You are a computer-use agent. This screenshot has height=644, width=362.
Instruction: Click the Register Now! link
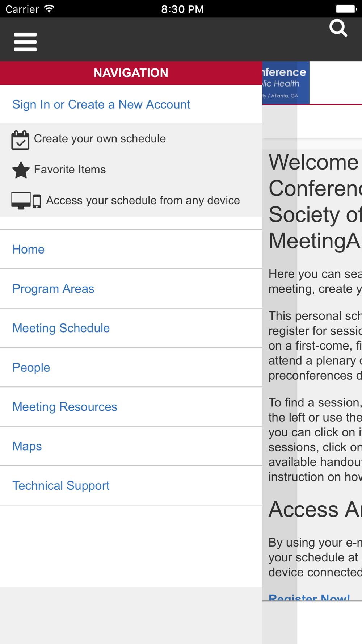pyautogui.click(x=309, y=597)
